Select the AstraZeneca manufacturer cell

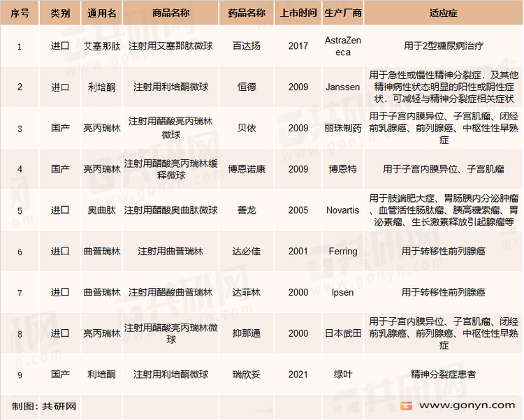pos(343,46)
